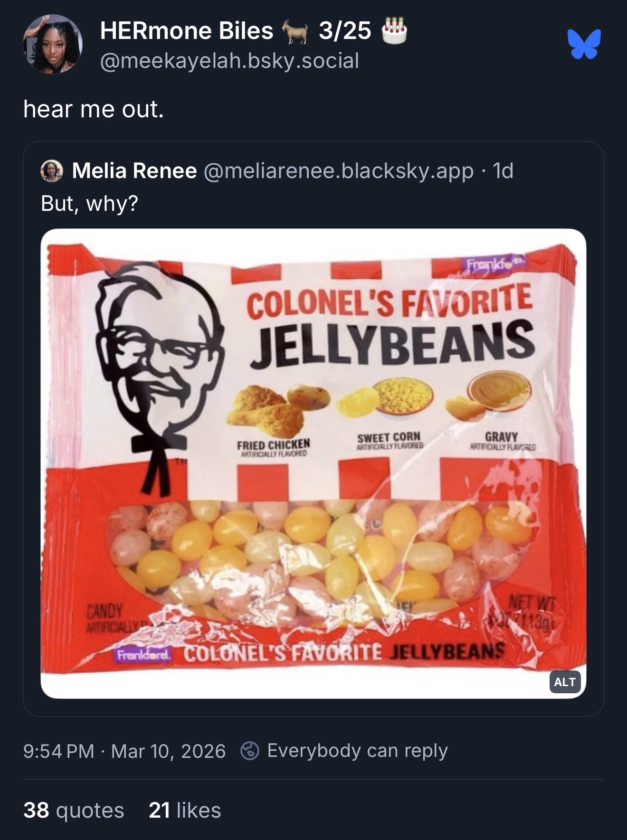Click the globe icon beside reply settings
The height and width of the screenshot is (840, 627).
point(250,751)
